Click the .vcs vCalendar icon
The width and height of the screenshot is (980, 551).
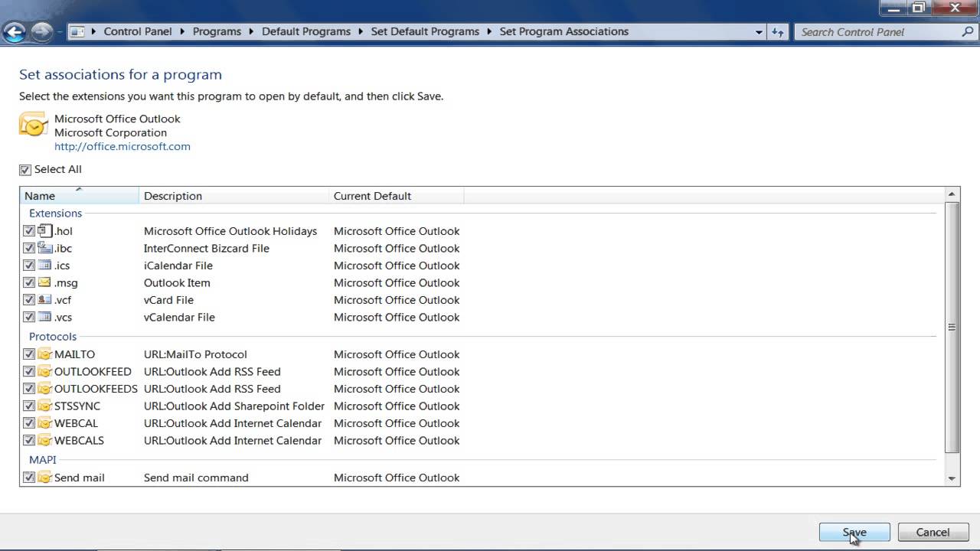[44, 317]
